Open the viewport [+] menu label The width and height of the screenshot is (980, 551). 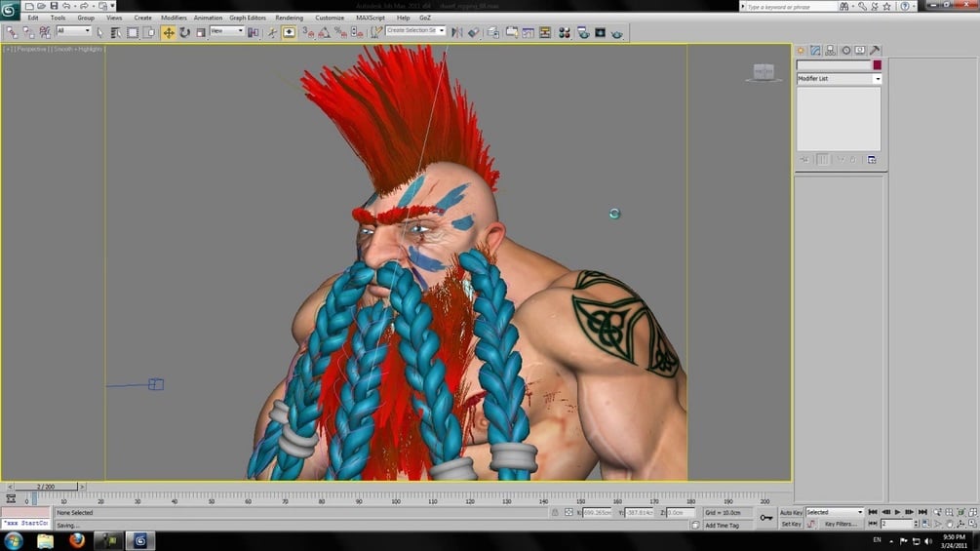pyautogui.click(x=9, y=49)
